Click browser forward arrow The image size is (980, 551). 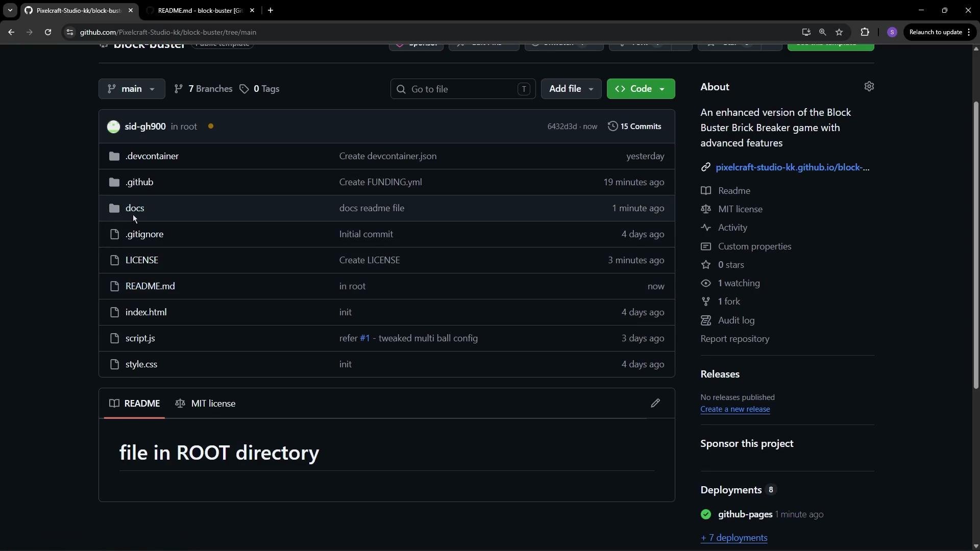[29, 32]
